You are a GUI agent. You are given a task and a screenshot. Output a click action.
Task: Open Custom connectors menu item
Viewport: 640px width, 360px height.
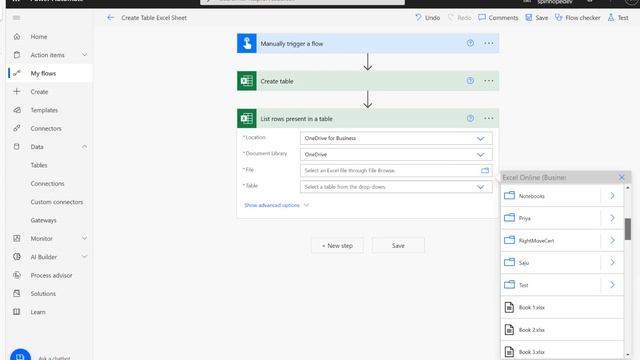coord(56,202)
